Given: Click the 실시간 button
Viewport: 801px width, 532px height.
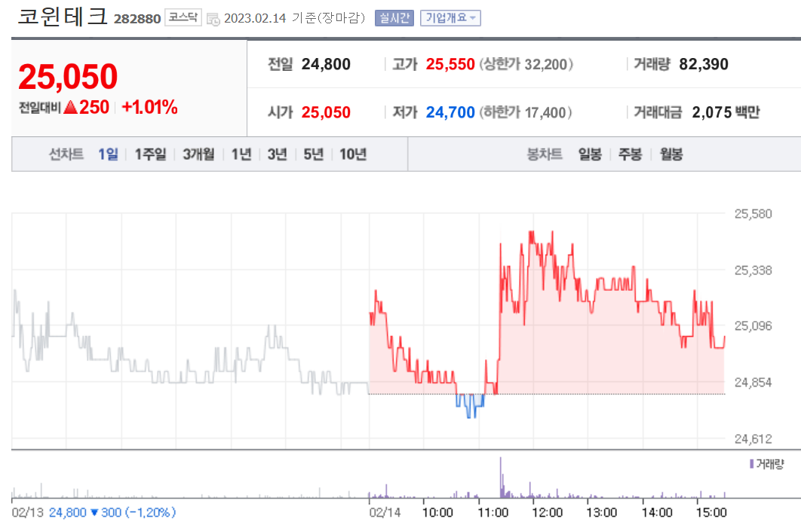Looking at the screenshot, I should pyautogui.click(x=394, y=18).
